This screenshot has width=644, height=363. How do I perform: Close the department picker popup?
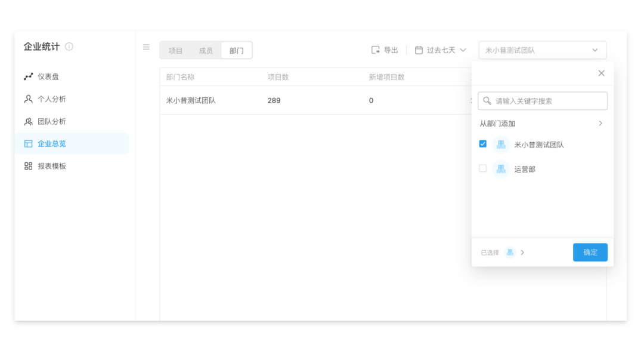tap(601, 73)
